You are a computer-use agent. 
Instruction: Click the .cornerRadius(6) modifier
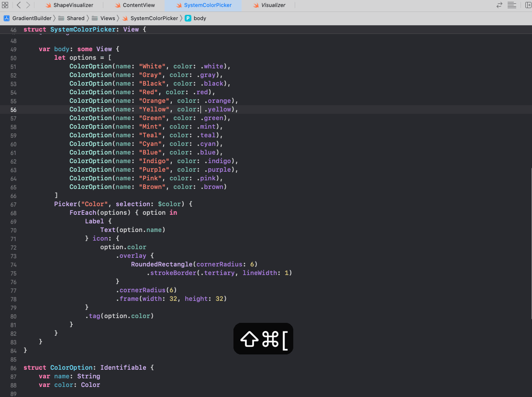point(146,290)
